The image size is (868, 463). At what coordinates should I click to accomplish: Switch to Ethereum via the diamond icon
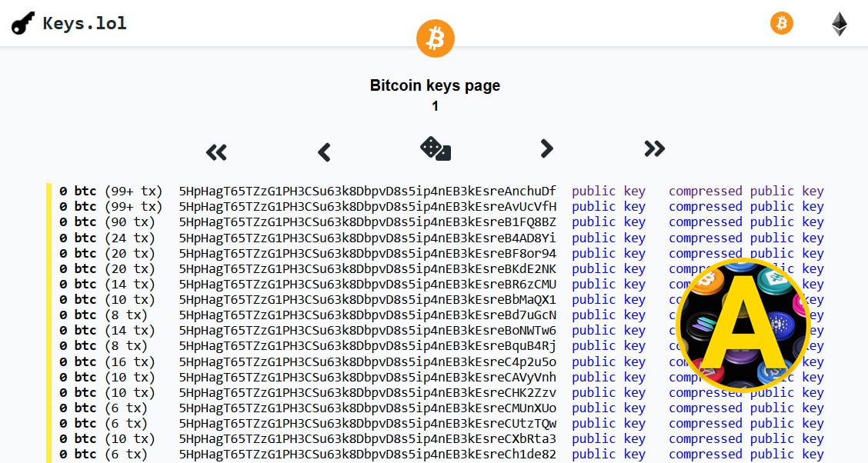coord(839,24)
